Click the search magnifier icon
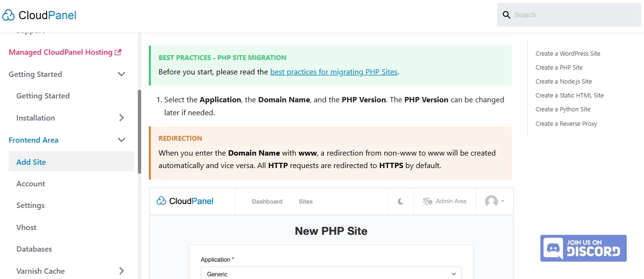The image size is (644, 279). coord(507,15)
